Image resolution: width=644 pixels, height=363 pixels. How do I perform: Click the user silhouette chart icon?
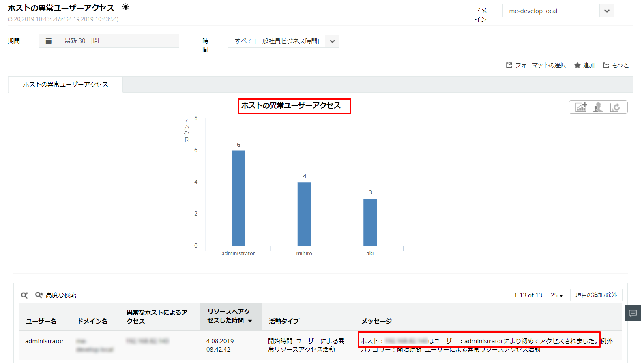(598, 107)
